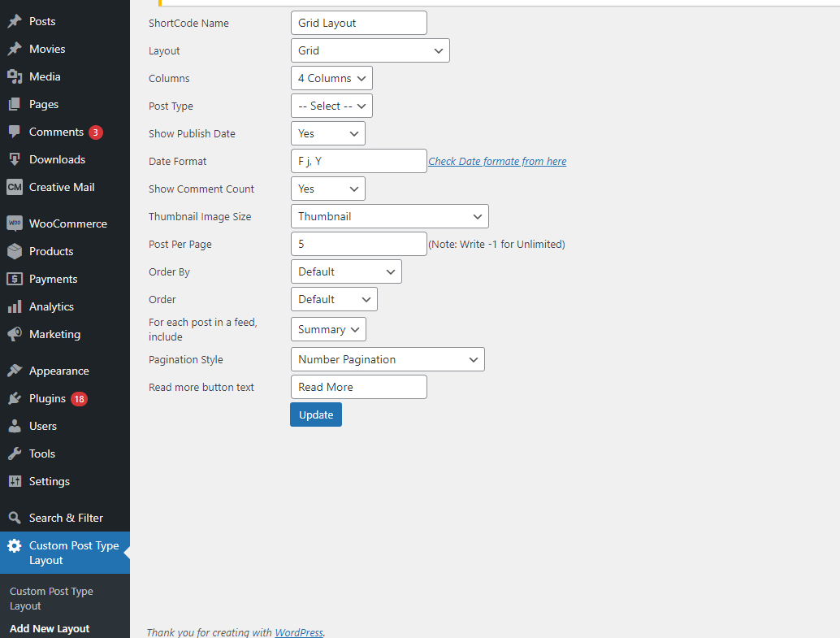Open the Thumbnail Image Size dropdown
The width and height of the screenshot is (840, 638).
point(389,216)
